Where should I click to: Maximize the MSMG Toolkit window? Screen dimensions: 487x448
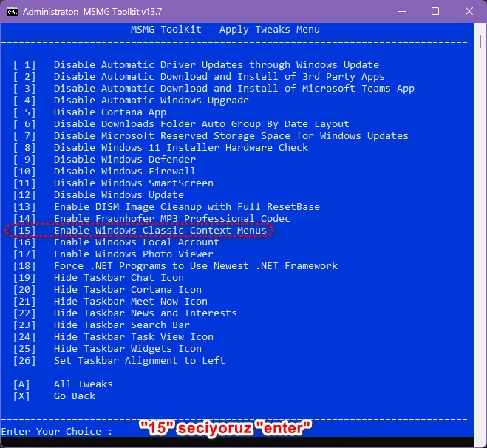click(435, 12)
